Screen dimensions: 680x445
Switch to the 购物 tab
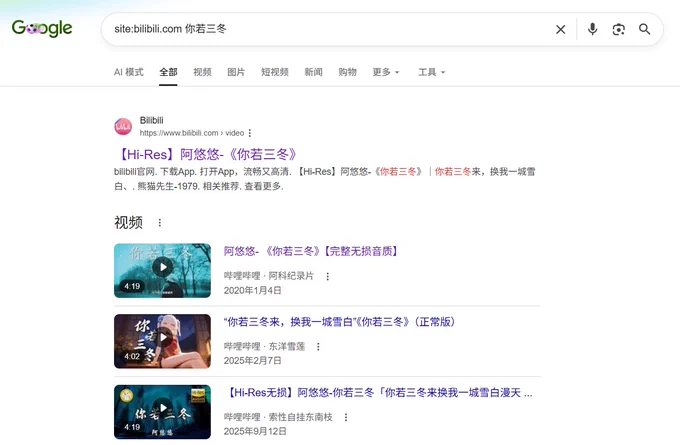[347, 72]
